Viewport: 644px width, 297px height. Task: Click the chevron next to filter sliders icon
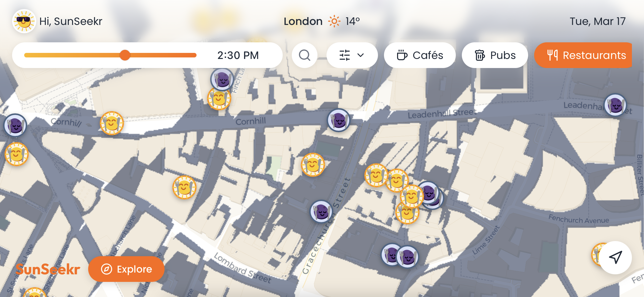tap(361, 55)
